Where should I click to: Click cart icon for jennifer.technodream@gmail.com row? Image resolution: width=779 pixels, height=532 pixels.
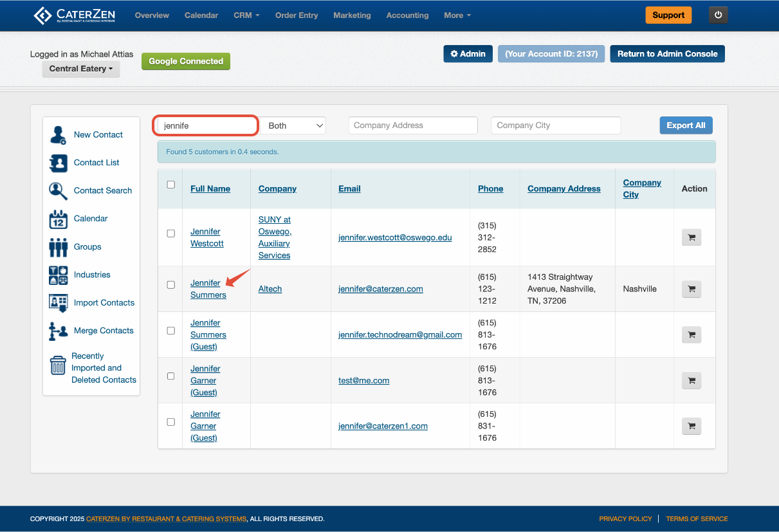click(x=692, y=335)
